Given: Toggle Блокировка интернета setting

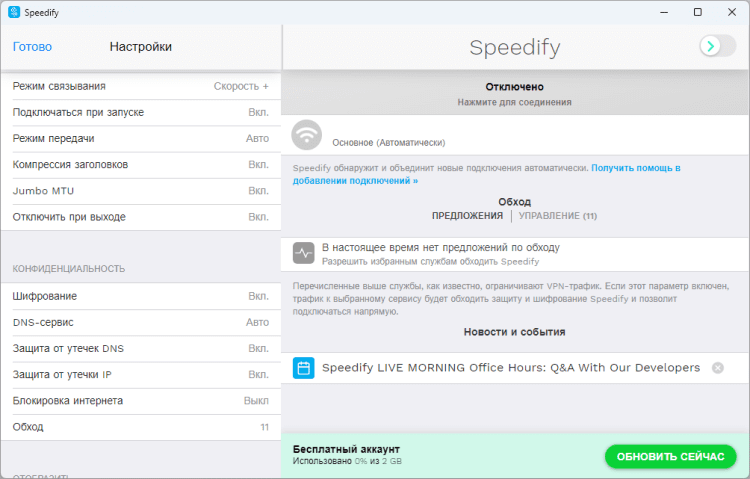Looking at the screenshot, I should pyautogui.click(x=257, y=401).
